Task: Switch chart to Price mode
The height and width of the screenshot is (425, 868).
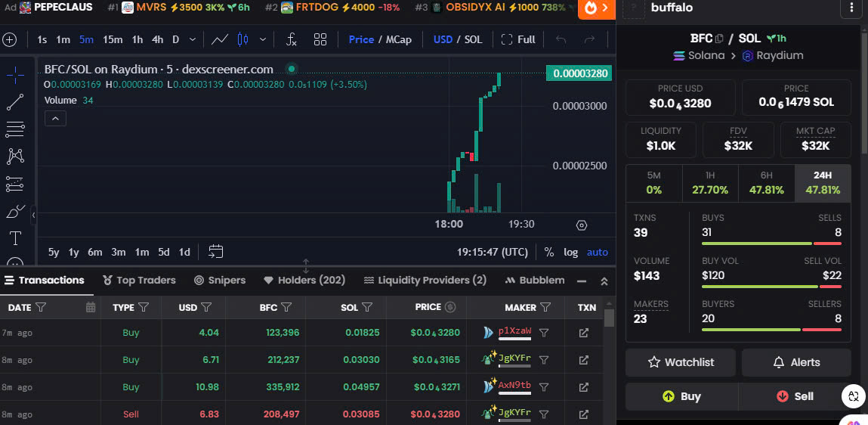Action: pos(361,39)
